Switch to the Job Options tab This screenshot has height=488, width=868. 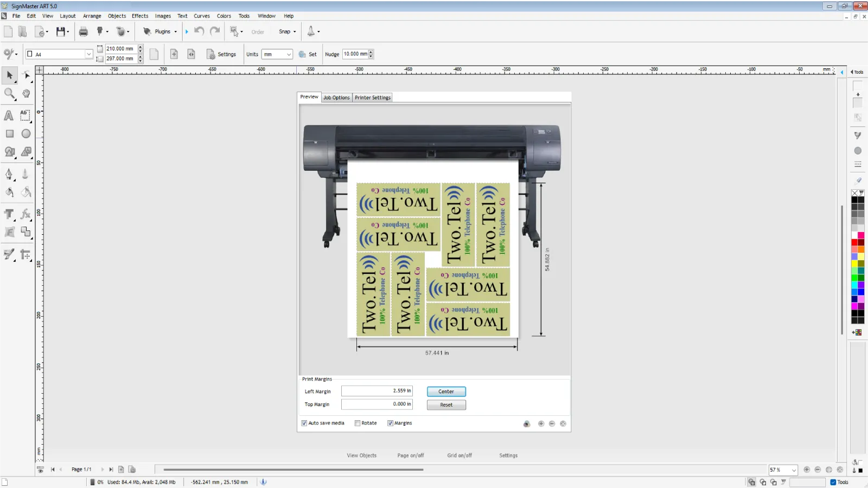(336, 98)
